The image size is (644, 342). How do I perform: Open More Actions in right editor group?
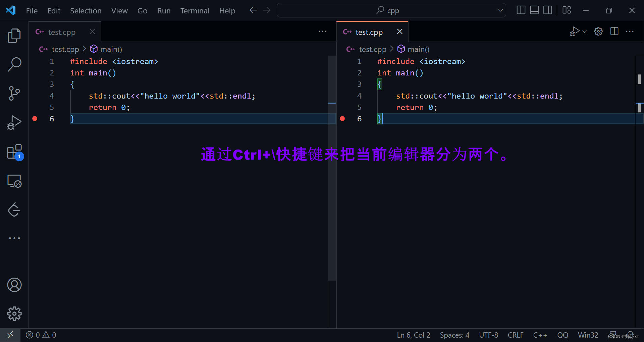pos(630,32)
